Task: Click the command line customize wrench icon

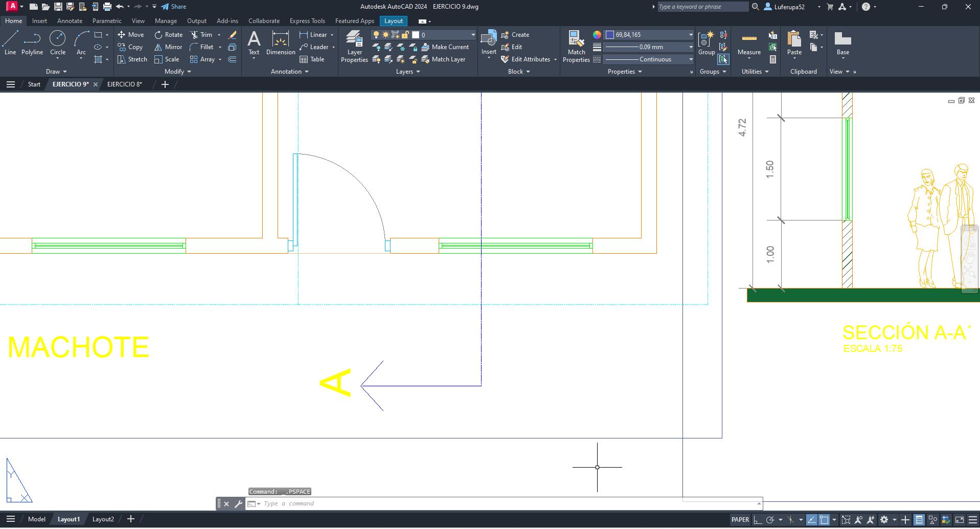Action: (238, 504)
